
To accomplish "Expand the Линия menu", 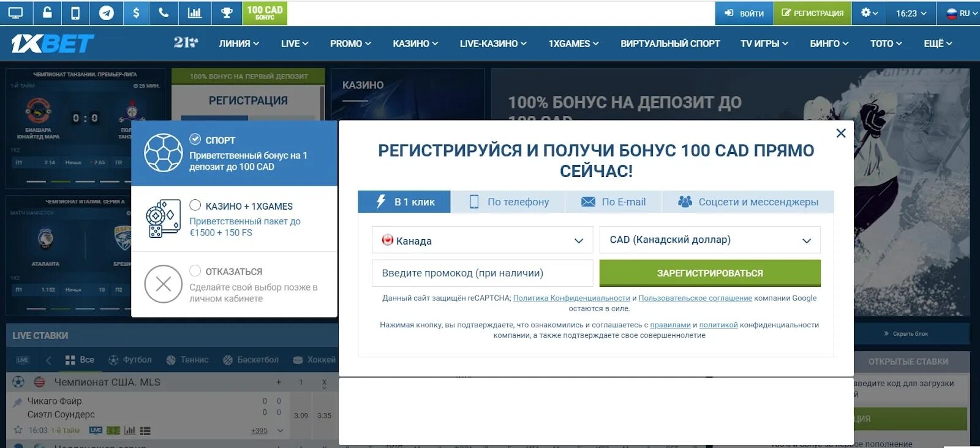I will click(x=239, y=44).
